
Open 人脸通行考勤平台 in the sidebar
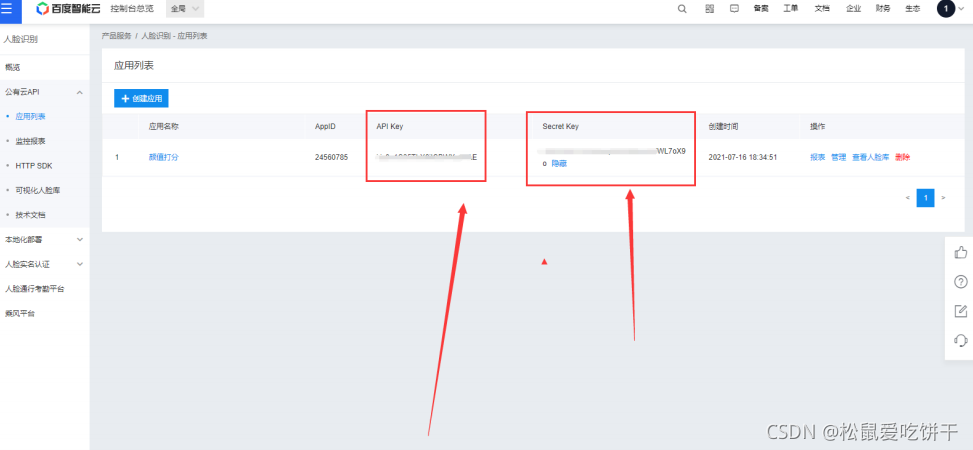(x=34, y=289)
